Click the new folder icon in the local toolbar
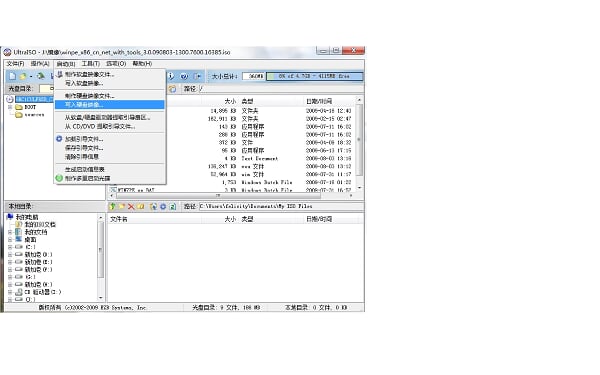The image size is (600, 375). (x=122, y=206)
